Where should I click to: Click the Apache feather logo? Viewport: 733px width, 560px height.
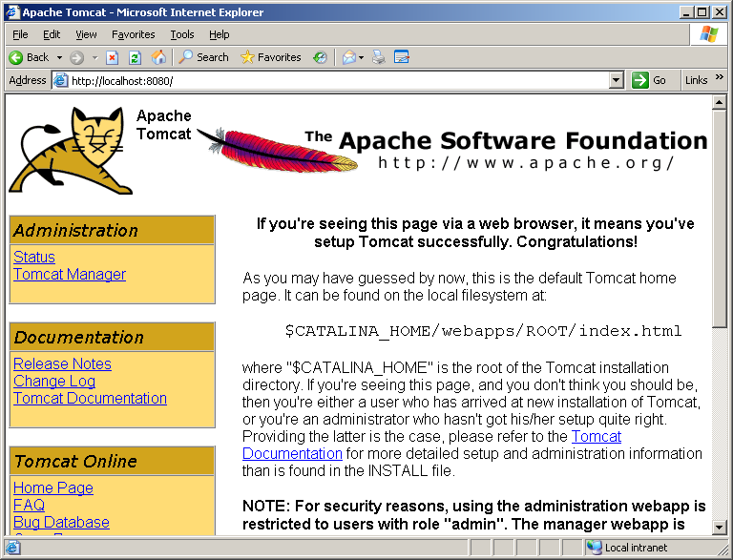(278, 150)
